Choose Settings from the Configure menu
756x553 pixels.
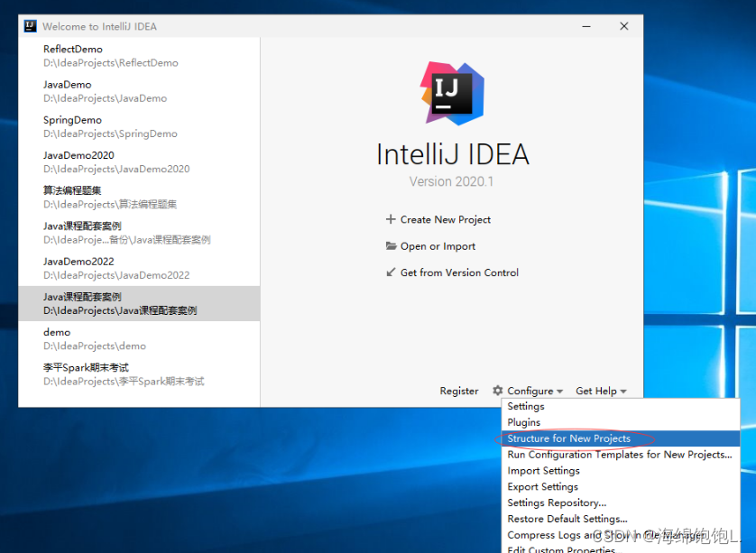pos(621,407)
